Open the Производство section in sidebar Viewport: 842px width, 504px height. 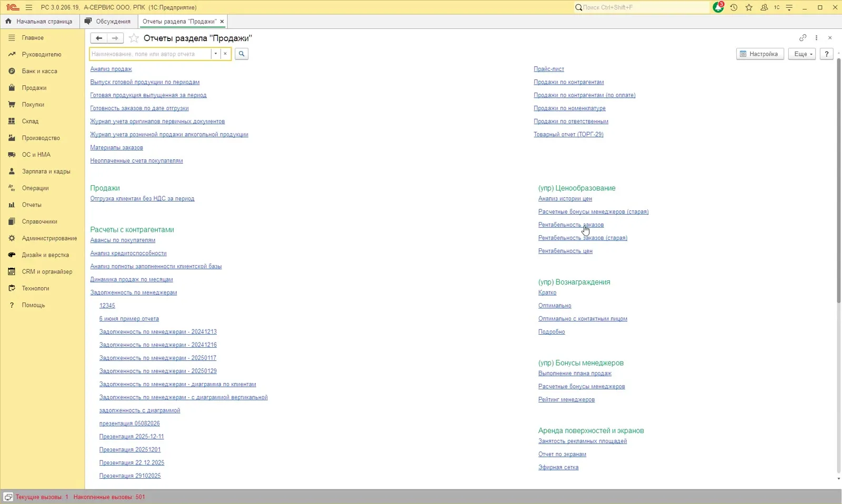(x=42, y=138)
